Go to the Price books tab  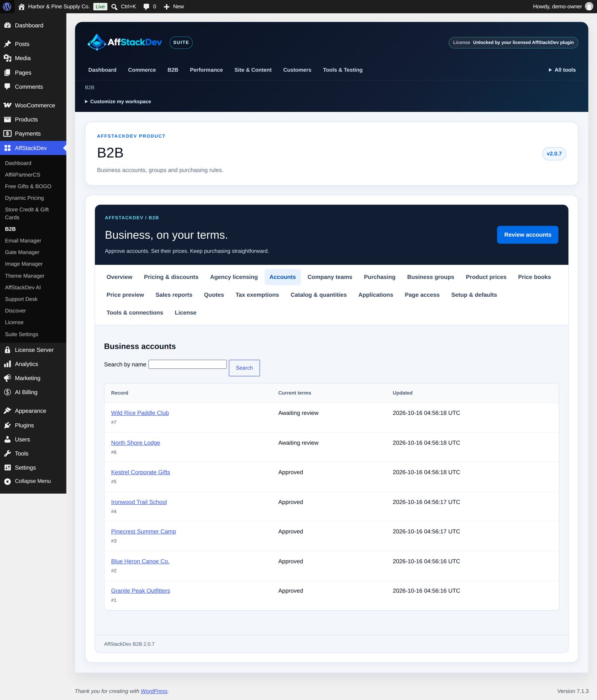pyautogui.click(x=534, y=277)
